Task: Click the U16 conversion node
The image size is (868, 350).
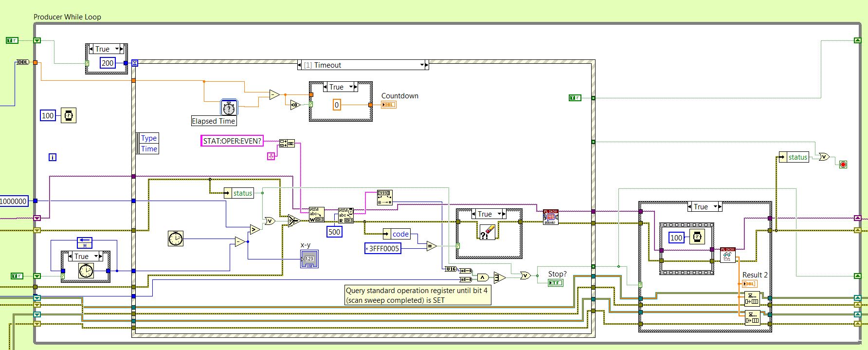Action: (451, 269)
